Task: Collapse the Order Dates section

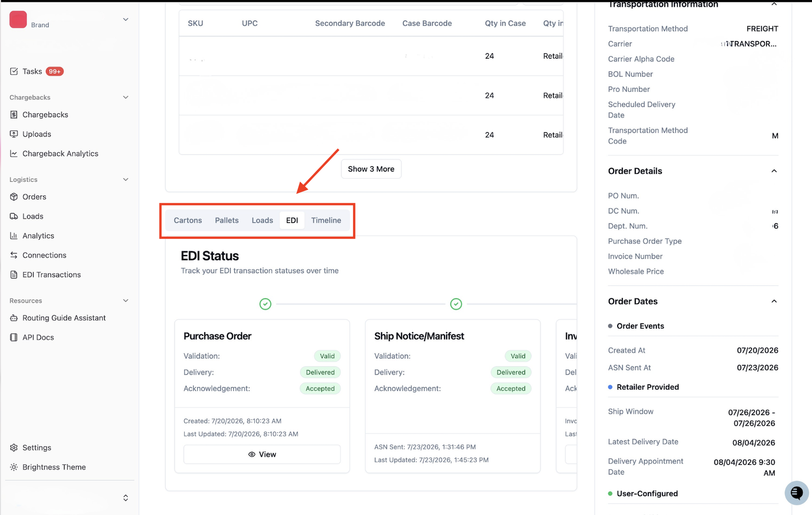Action: (x=774, y=302)
